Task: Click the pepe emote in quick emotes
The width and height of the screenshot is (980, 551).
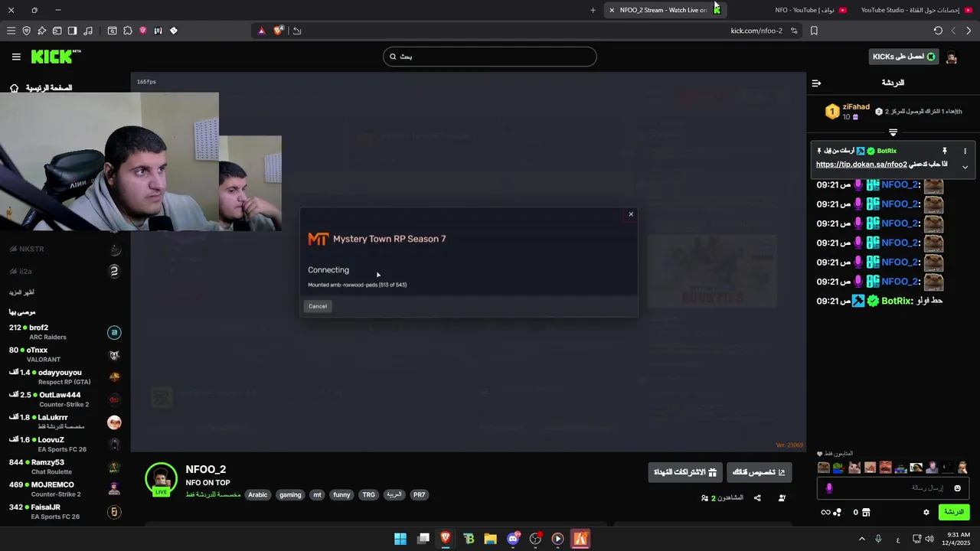Action: pyautogui.click(x=839, y=468)
